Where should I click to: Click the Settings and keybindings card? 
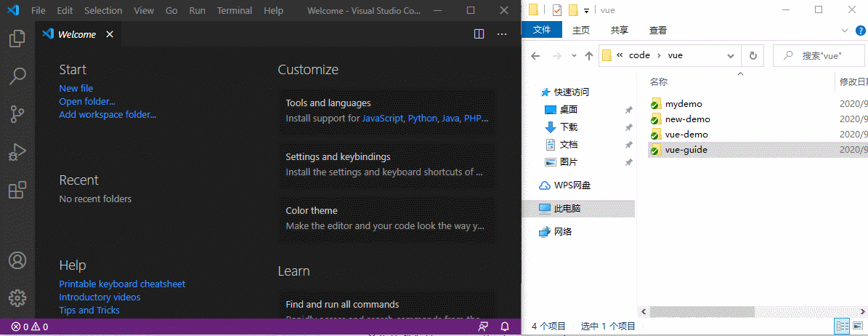[387, 164]
